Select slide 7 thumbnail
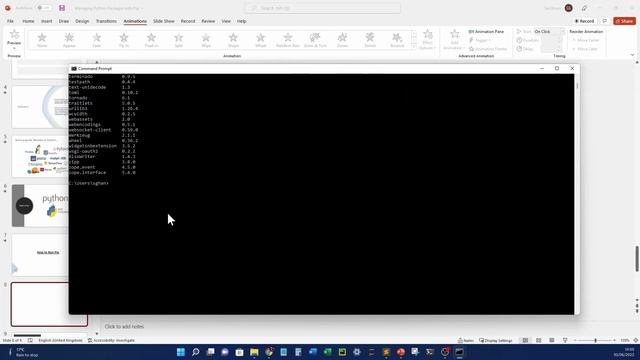 click(40, 255)
